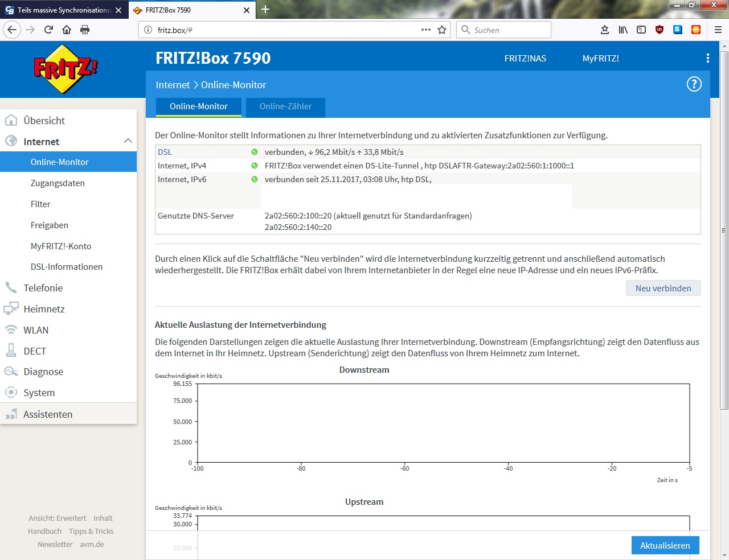The width and height of the screenshot is (729, 560).
Task: Toggle the sidebar view icon
Action: (x=641, y=30)
